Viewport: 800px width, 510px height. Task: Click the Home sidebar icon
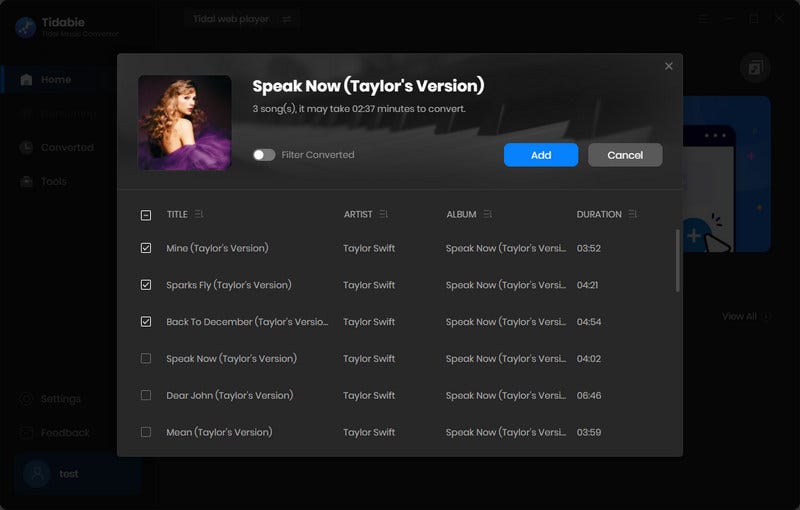click(x=26, y=80)
